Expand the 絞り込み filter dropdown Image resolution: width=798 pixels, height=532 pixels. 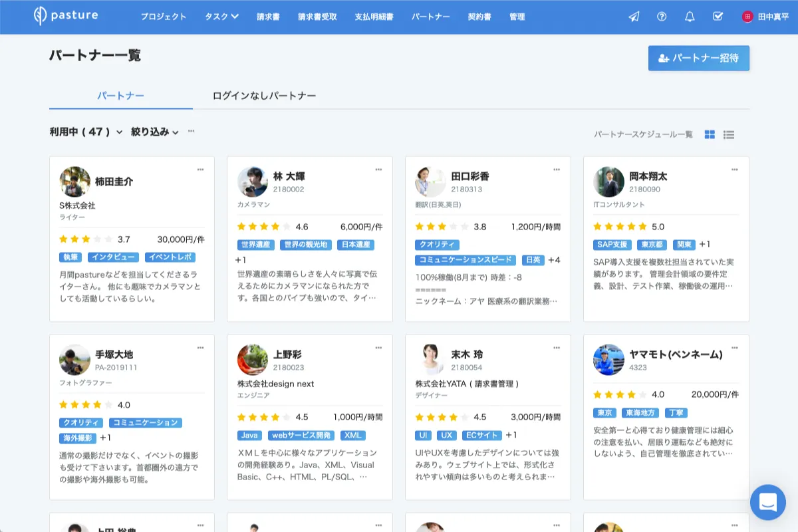(155, 132)
